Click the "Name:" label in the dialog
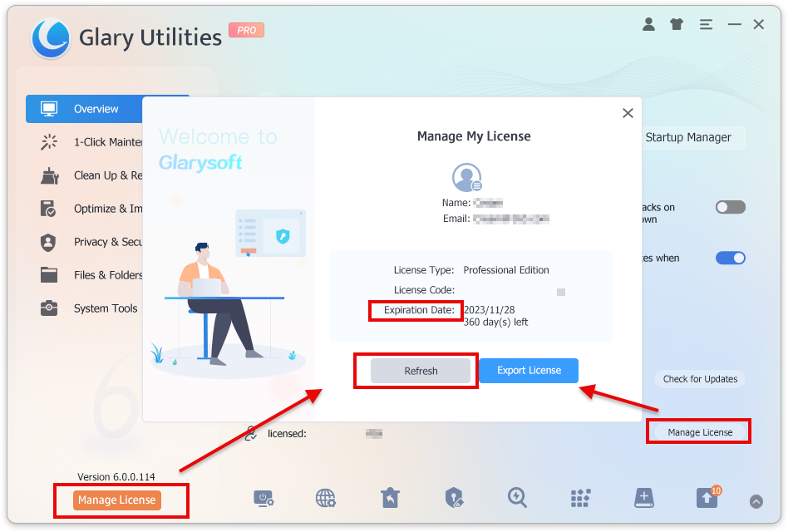The width and height of the screenshot is (798, 532). 456,203
